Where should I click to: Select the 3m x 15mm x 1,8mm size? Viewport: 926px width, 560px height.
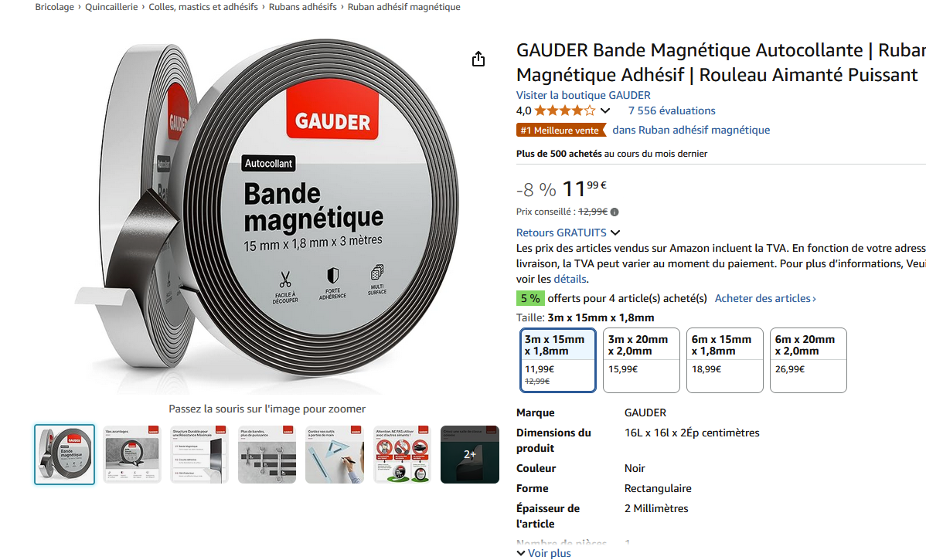click(x=557, y=360)
